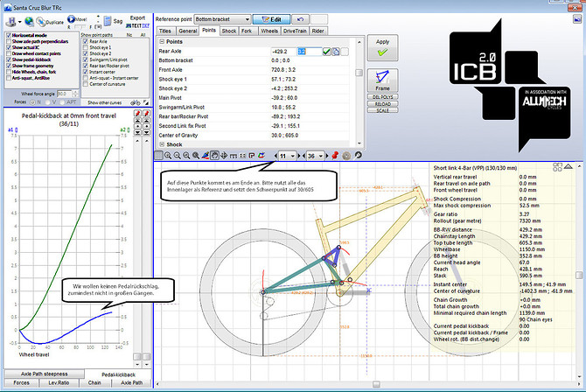
Task: Click the Zoom out magnifier icon
Action: (178, 156)
